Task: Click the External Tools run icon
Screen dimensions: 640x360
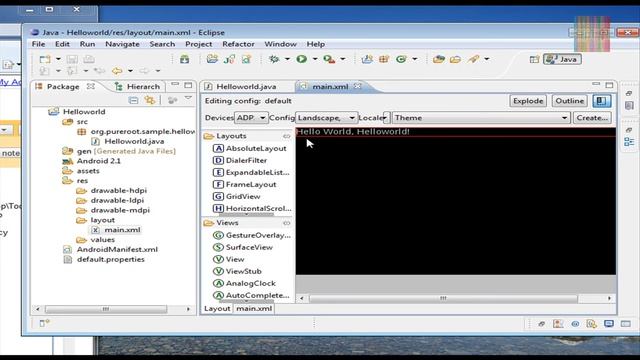Action: 329,59
